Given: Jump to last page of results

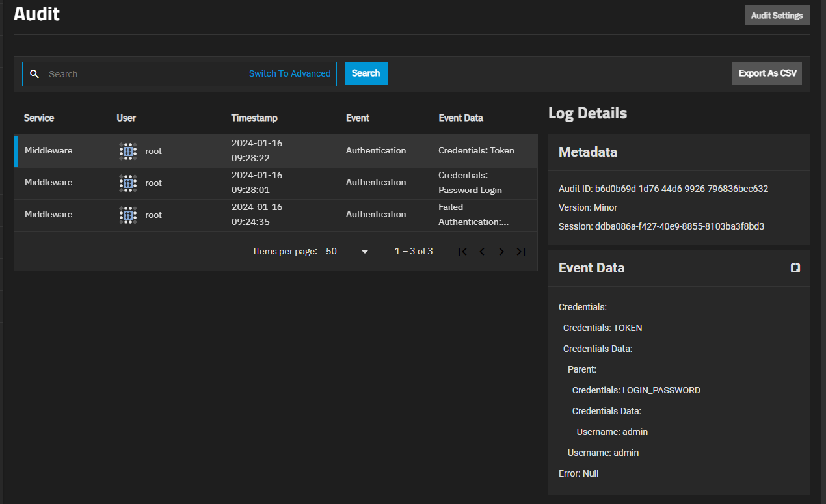Looking at the screenshot, I should [521, 252].
